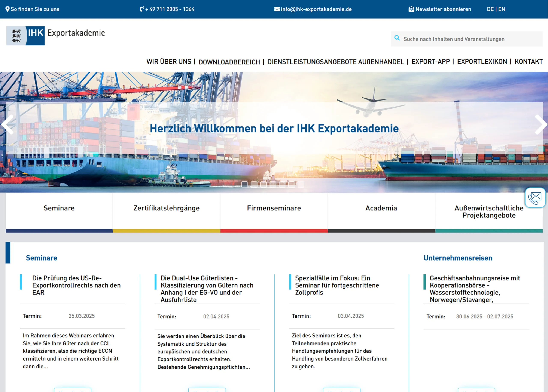Screen dimensions: 548x392
Task: Switch language to DE
Action: [490, 9]
